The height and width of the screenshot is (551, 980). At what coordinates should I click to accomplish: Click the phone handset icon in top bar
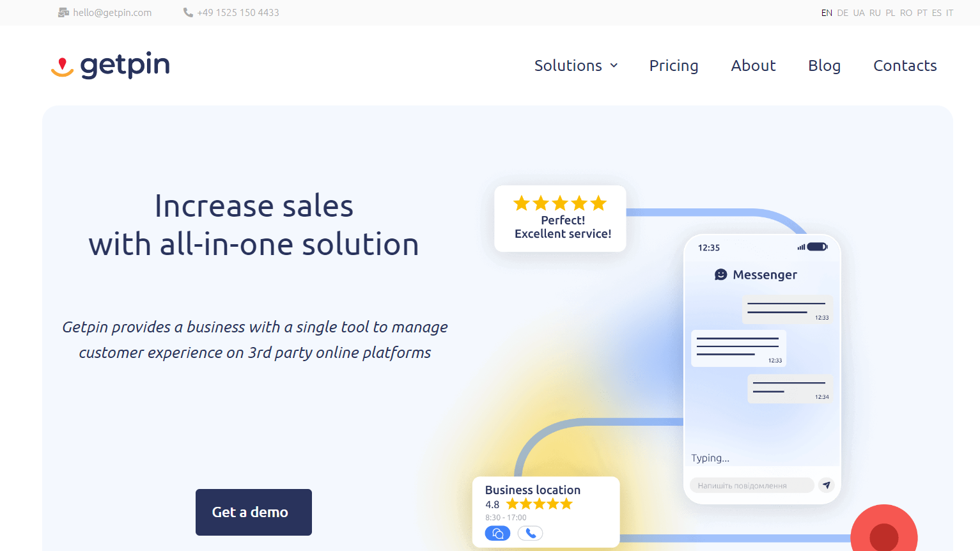(188, 12)
